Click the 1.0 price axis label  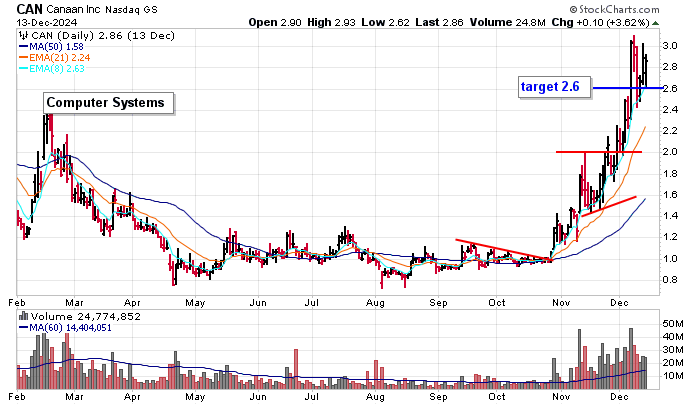(670, 259)
